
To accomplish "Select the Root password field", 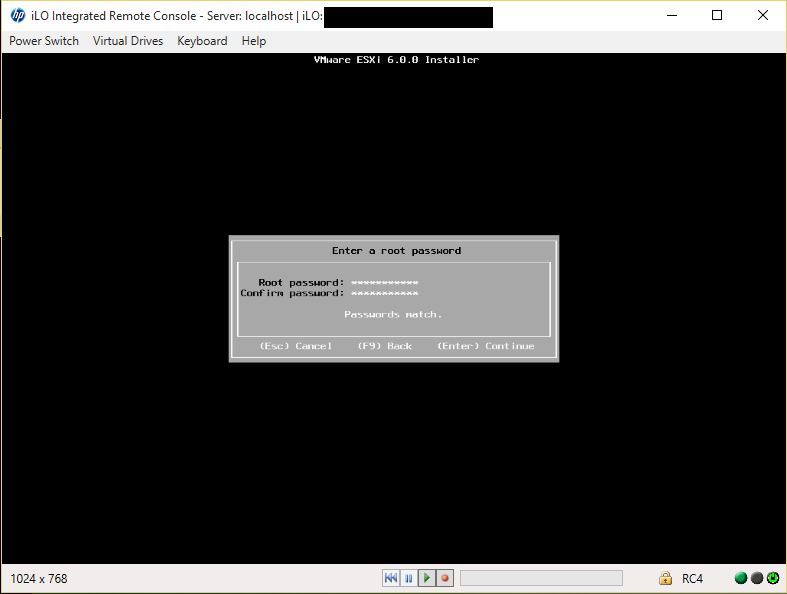I will tap(384, 283).
